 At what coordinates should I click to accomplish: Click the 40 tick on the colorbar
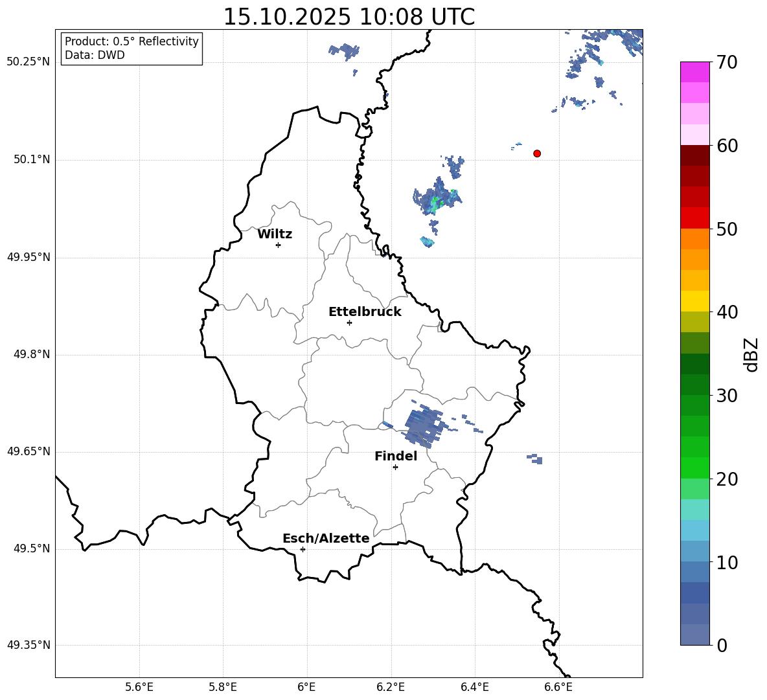click(727, 312)
